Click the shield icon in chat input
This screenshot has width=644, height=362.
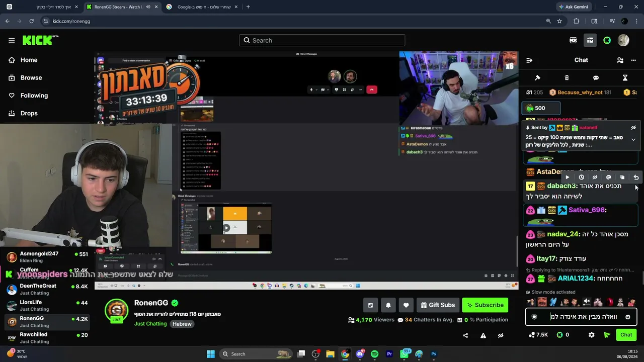point(534,317)
